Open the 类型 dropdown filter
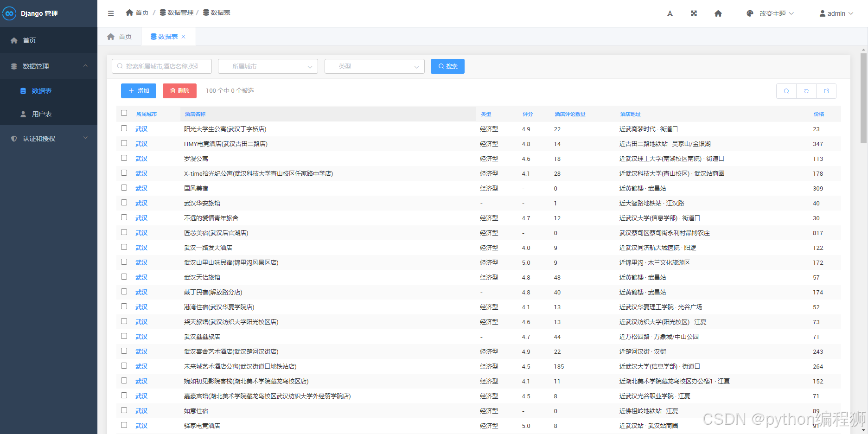The image size is (868, 434). 374,66
